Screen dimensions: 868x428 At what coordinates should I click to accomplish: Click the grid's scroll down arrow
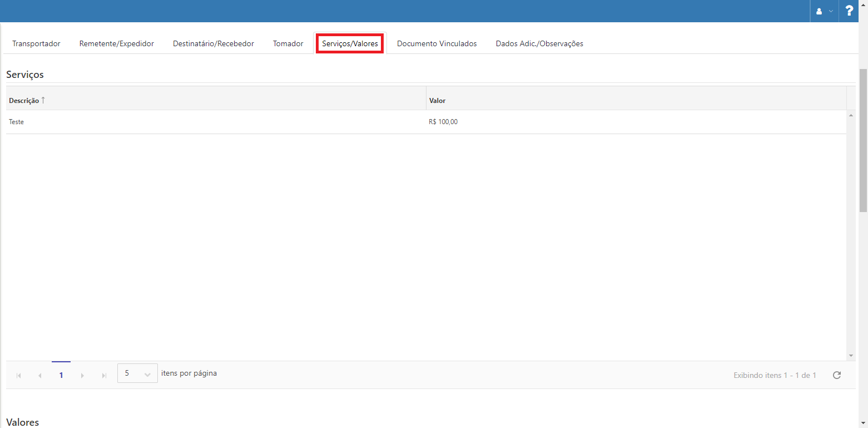tap(851, 356)
